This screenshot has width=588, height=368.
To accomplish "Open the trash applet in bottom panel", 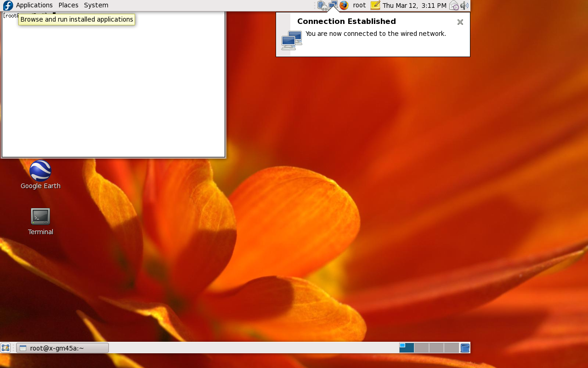I will tap(465, 348).
